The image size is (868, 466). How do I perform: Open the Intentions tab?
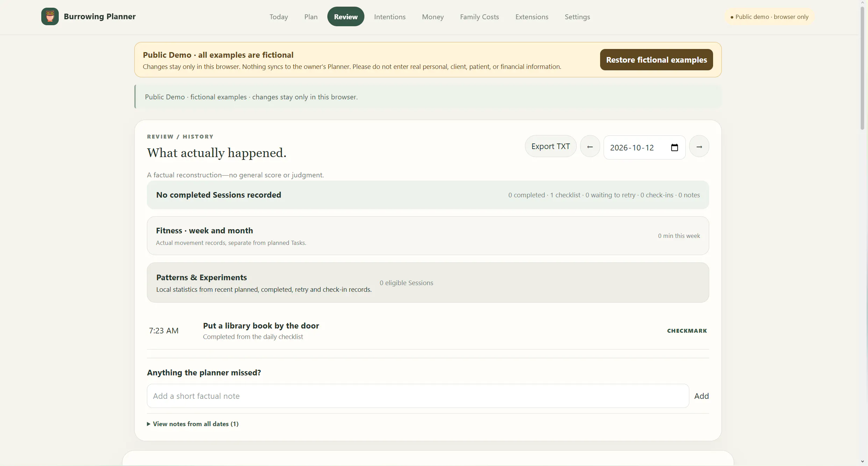click(390, 17)
